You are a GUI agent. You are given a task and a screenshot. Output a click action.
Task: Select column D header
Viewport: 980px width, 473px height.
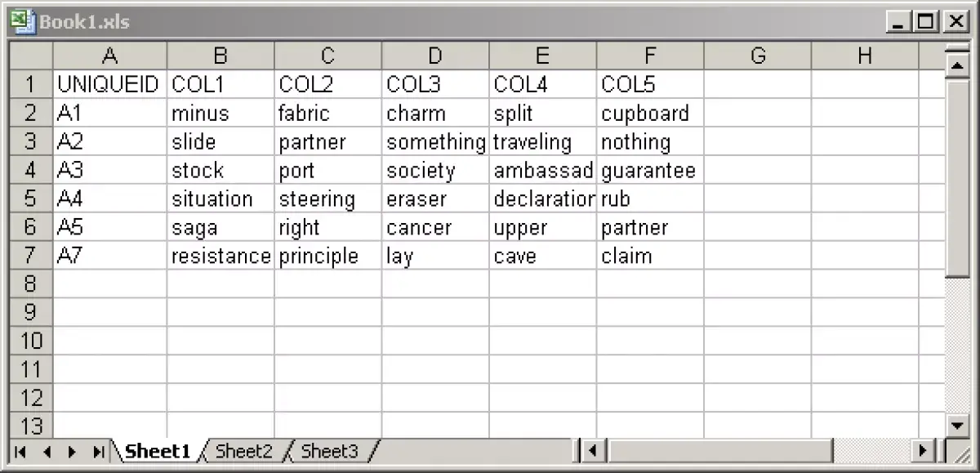[435, 56]
